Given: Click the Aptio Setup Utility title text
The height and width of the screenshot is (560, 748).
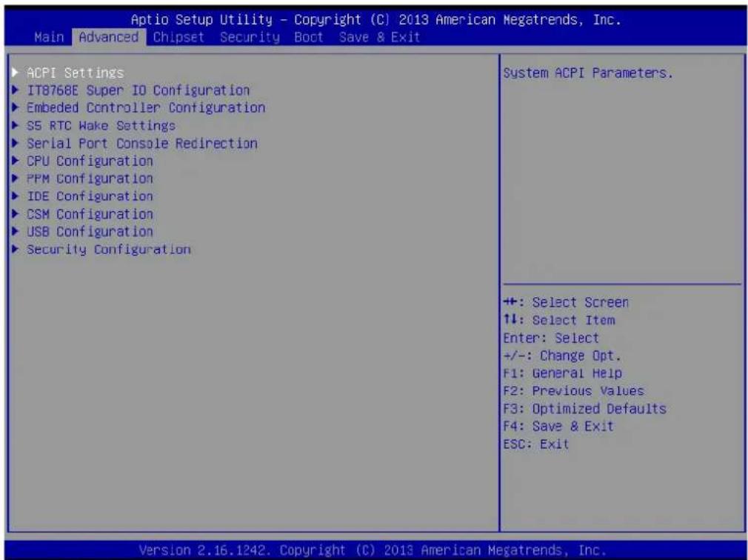Looking at the screenshot, I should coord(376,20).
